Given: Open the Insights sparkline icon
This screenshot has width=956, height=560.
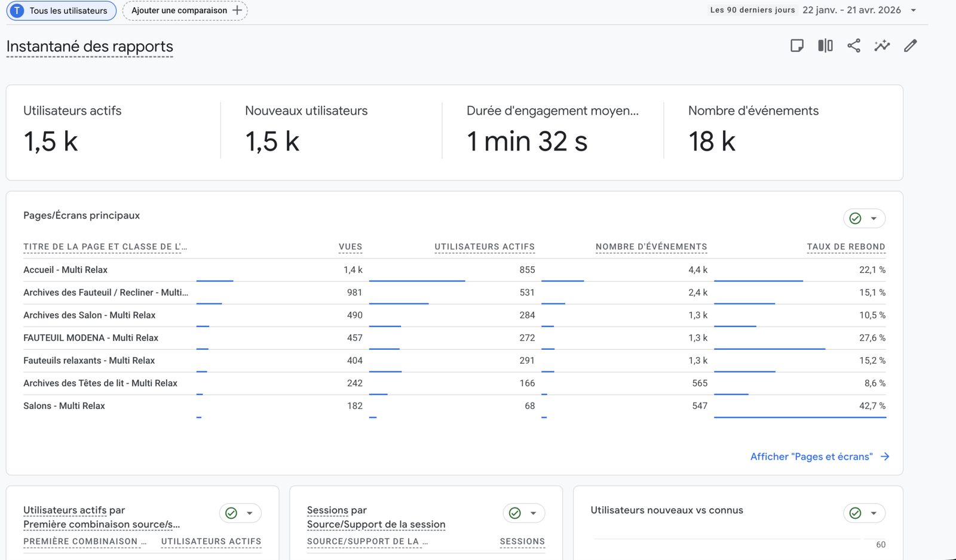Looking at the screenshot, I should [882, 46].
